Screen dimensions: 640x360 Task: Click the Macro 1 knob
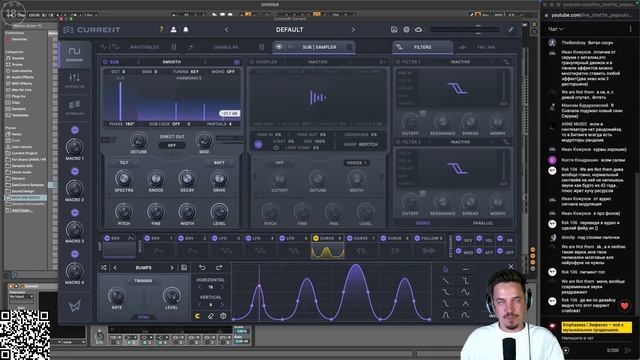click(x=75, y=147)
